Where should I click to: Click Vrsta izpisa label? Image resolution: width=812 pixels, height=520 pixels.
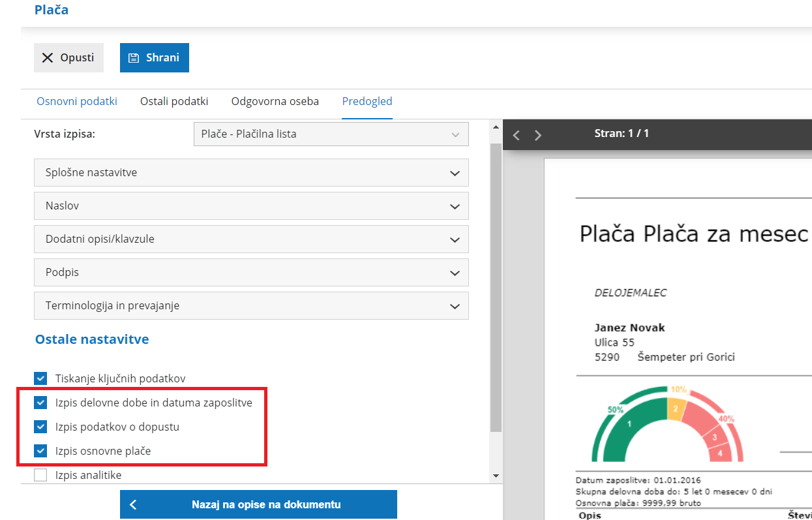65,134
